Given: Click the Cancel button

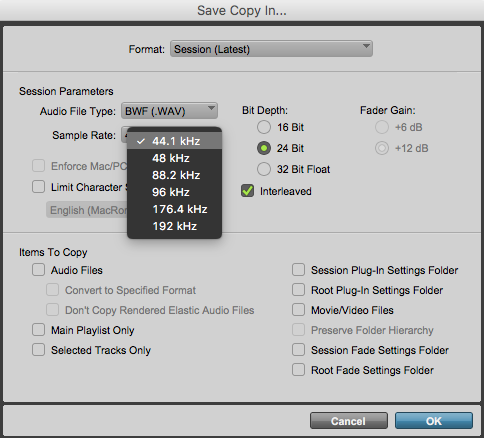Looking at the screenshot, I should pos(349,421).
